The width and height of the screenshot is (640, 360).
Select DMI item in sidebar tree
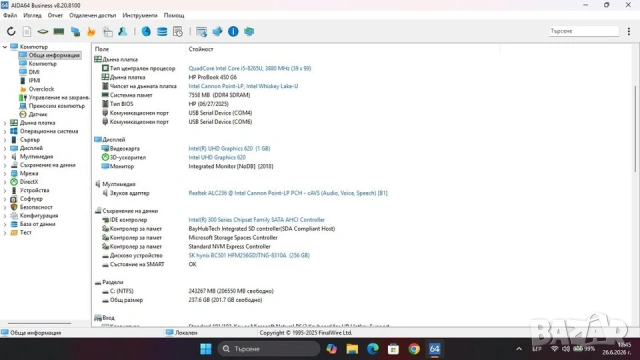(34, 72)
